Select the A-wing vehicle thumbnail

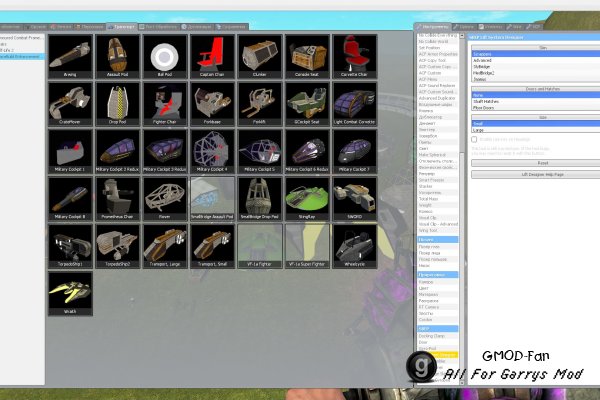pyautogui.click(x=70, y=57)
